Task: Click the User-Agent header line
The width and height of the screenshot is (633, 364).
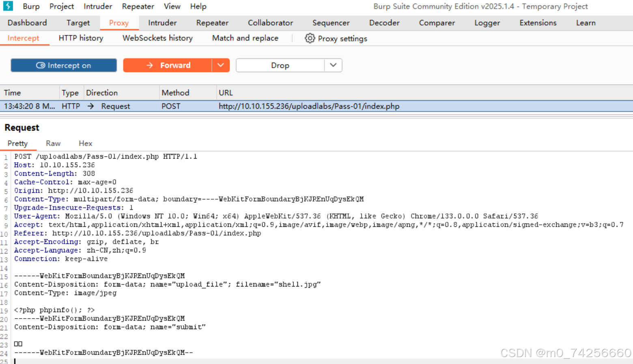Action: click(x=276, y=216)
